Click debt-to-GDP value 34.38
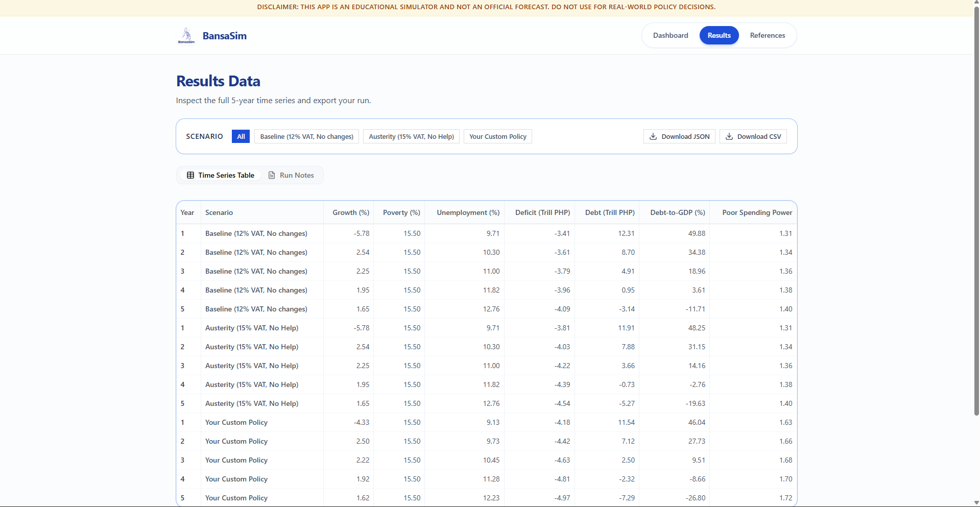The width and height of the screenshot is (980, 507). pos(697,252)
